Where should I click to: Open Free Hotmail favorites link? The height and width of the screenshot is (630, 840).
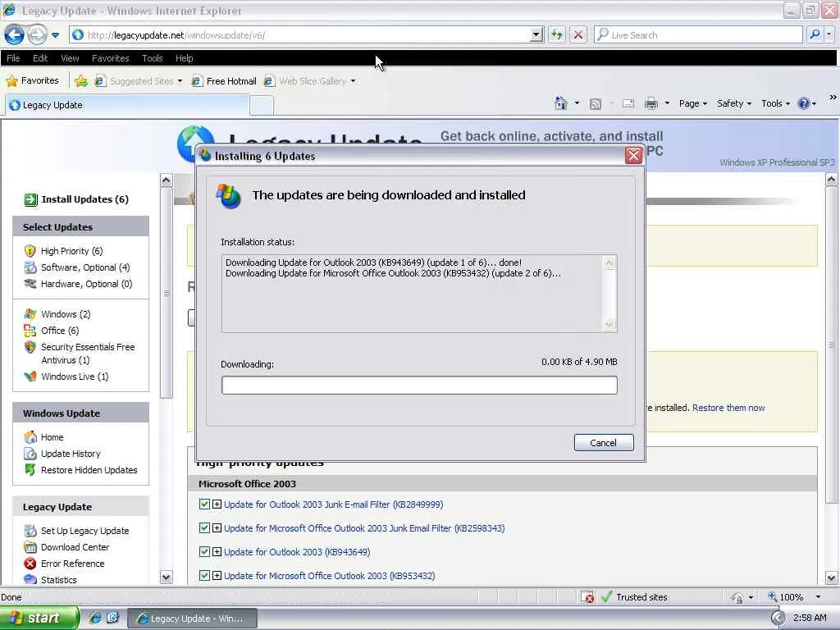(x=224, y=81)
